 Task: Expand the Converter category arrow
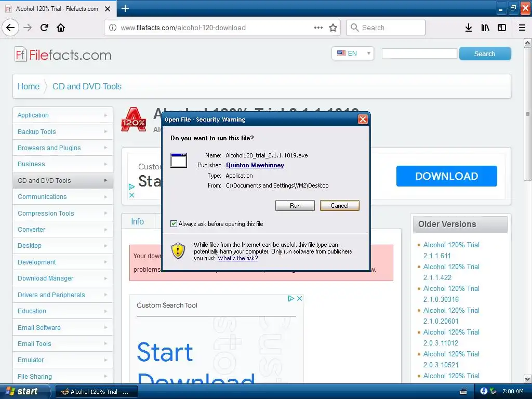point(106,229)
